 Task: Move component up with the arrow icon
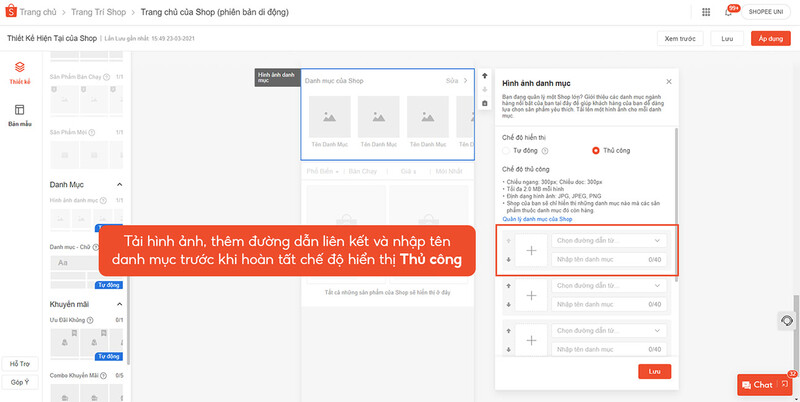pos(485,76)
